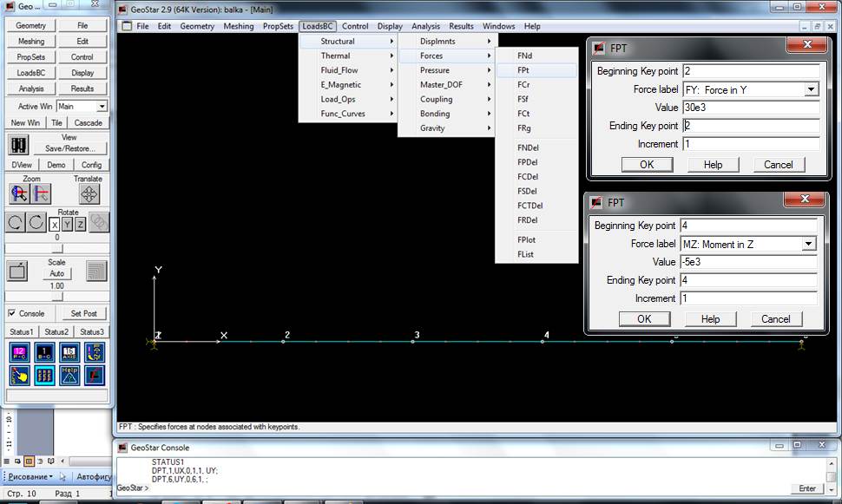Expand the Pressure submenu

coord(447,70)
